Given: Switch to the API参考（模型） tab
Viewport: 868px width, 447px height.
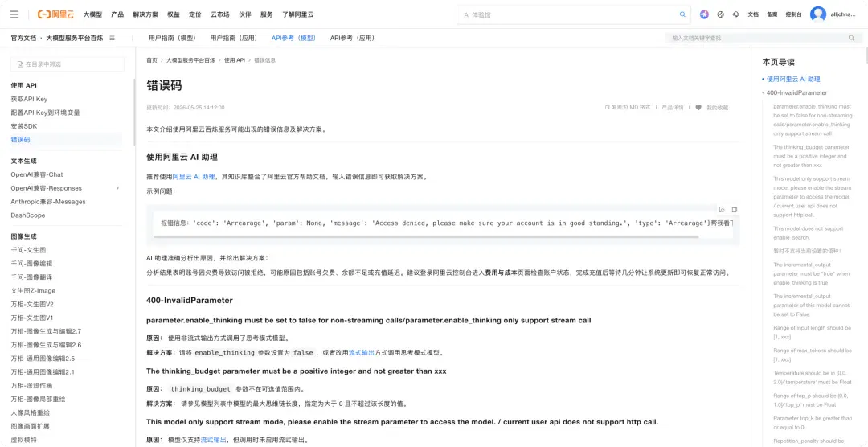Looking at the screenshot, I should (x=294, y=39).
